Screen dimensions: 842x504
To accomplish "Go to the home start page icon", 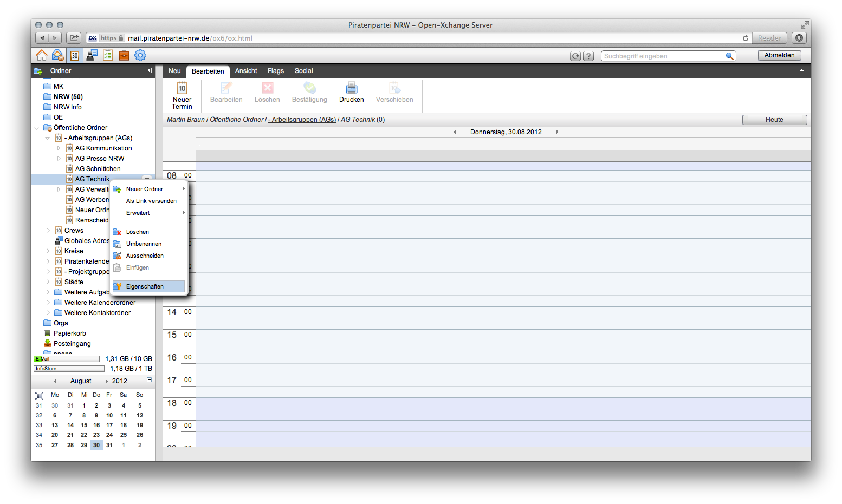I will tap(41, 55).
